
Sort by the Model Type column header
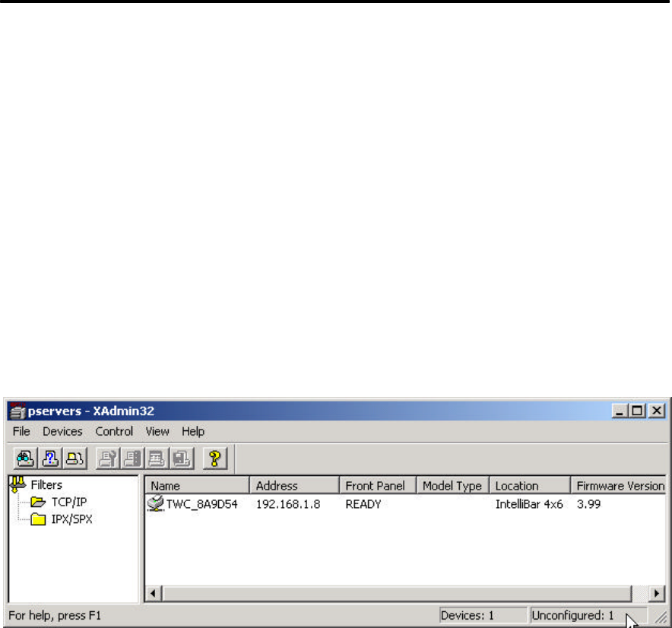[x=453, y=486]
